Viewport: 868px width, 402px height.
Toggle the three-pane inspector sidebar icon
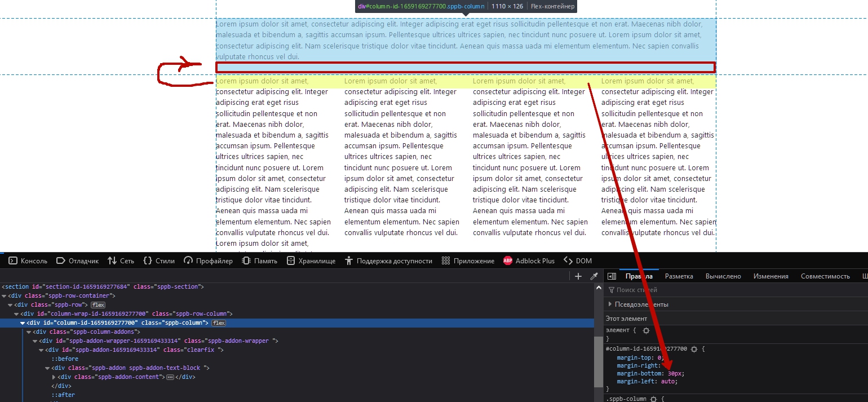611,276
